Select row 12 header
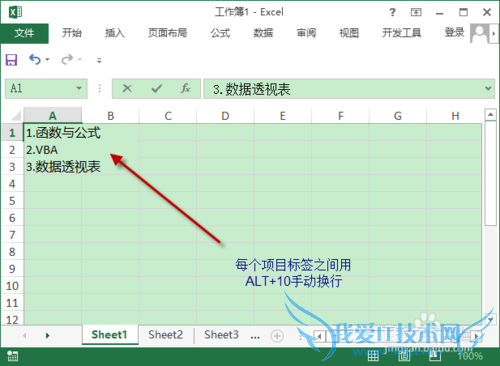The width and height of the screenshot is (500, 366). 12,319
